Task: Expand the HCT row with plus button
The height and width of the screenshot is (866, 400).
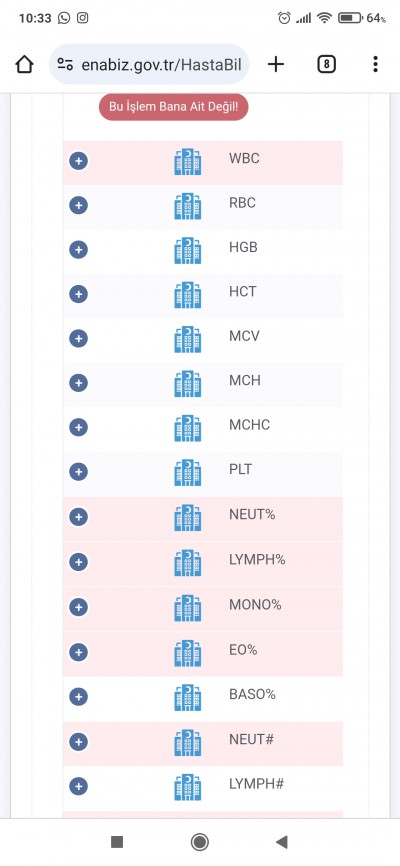Action: [x=78, y=294]
